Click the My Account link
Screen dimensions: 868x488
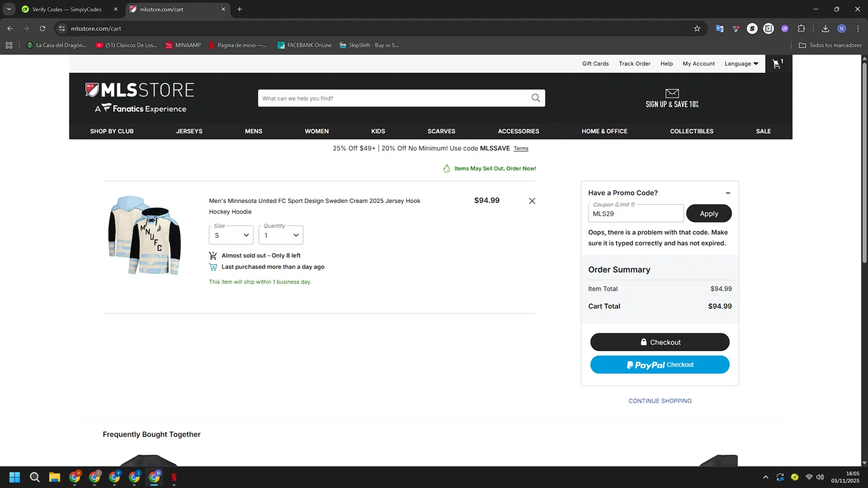[x=698, y=64]
